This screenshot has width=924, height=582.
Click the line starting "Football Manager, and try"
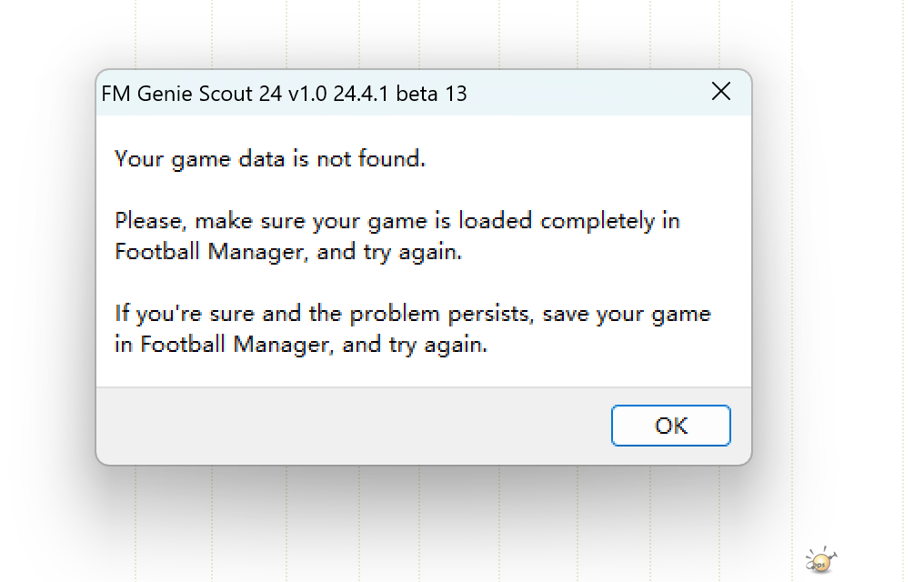pos(288,252)
